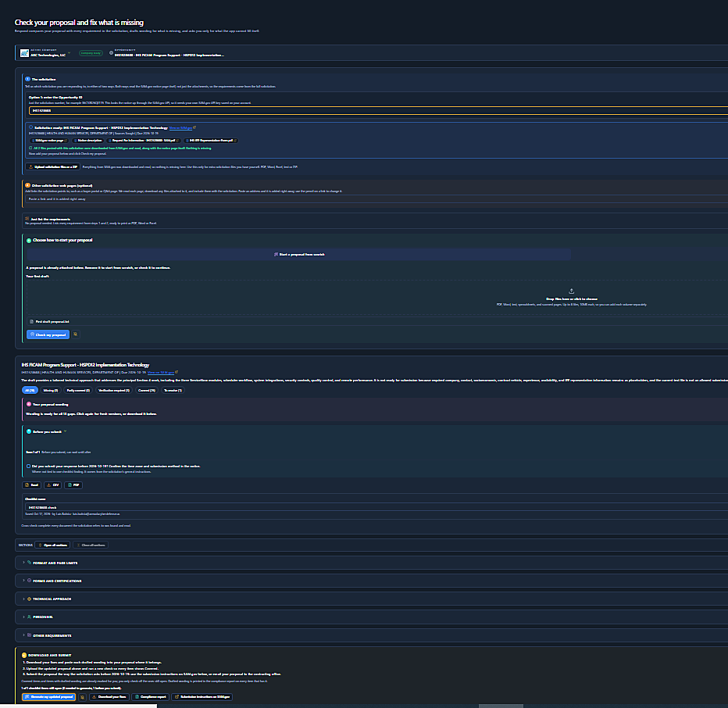728x708 pixels.
Task: Select the First draft proposal file row
Action: 377,321
